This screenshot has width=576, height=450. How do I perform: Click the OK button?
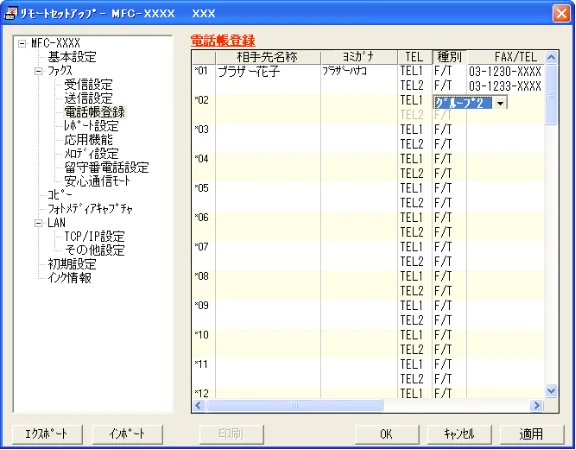(x=386, y=434)
